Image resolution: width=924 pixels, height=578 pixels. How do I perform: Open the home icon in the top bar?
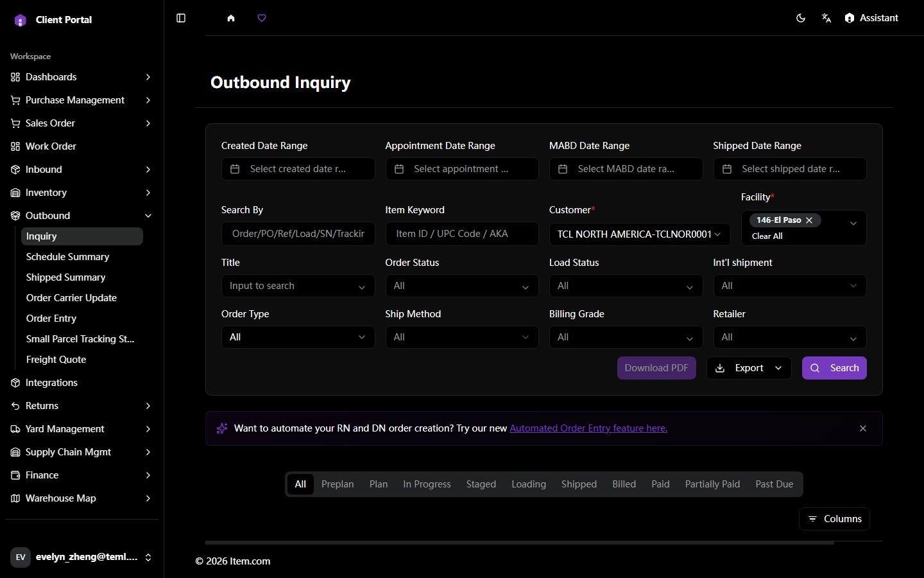tap(231, 18)
